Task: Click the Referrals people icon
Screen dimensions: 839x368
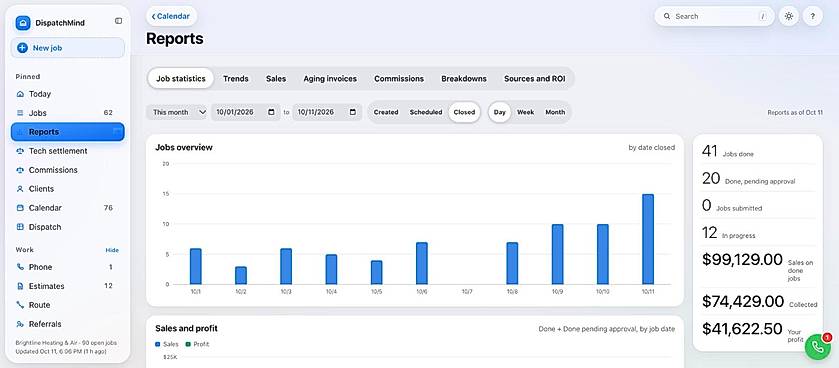Action: [20, 324]
